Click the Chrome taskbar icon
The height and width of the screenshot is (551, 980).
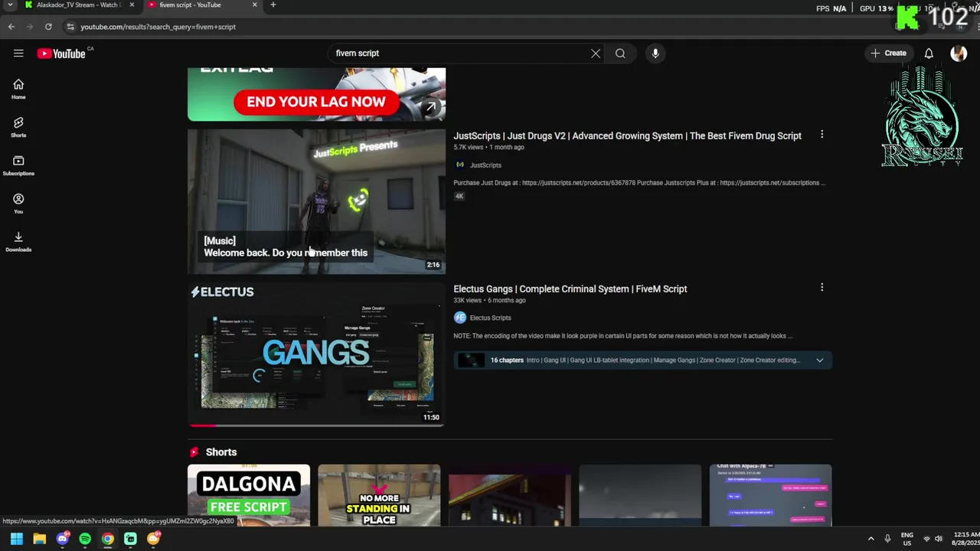(x=108, y=539)
